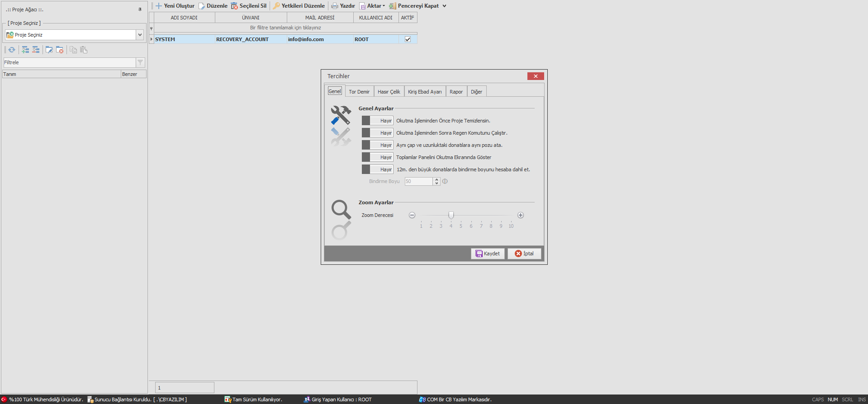Select the SYSTEM cell
This screenshot has width=868, height=404.
click(x=185, y=39)
